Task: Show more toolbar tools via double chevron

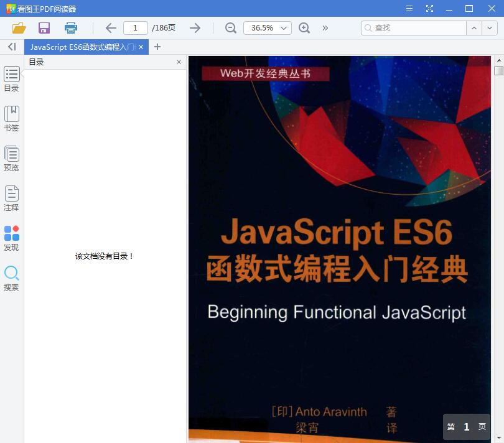Action: (325, 28)
